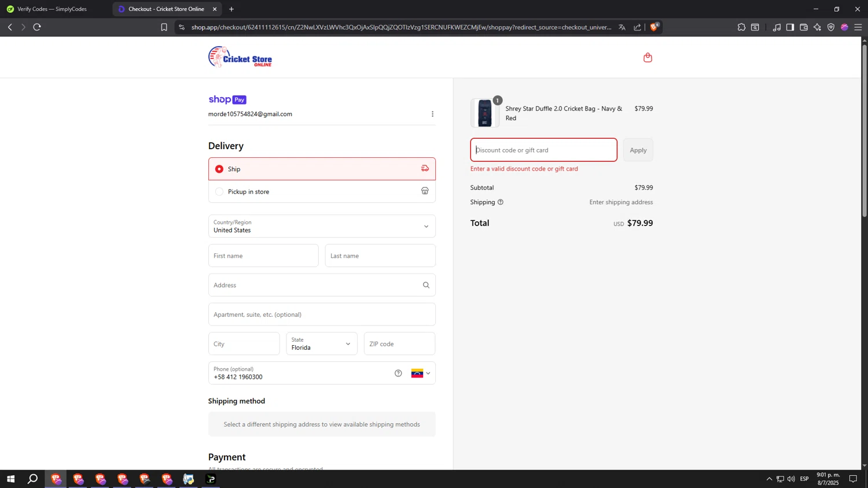
Task: Show hidden system tray icons
Action: (769, 479)
